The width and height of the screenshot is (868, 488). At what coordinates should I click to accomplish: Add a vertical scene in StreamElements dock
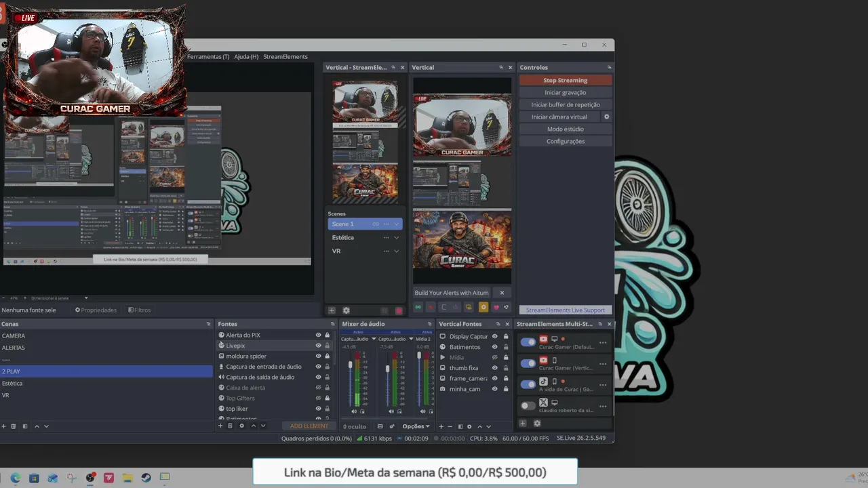(332, 310)
